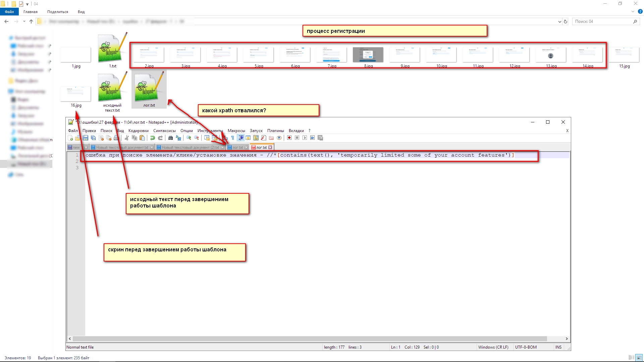The width and height of the screenshot is (644, 362).
Task: Select the 8.jpg thumbnail
Action: click(x=368, y=55)
